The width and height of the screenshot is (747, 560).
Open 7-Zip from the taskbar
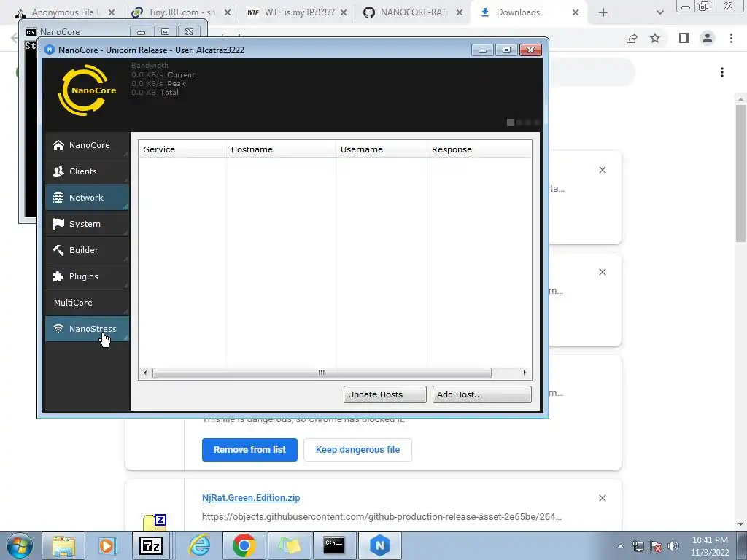(x=151, y=545)
